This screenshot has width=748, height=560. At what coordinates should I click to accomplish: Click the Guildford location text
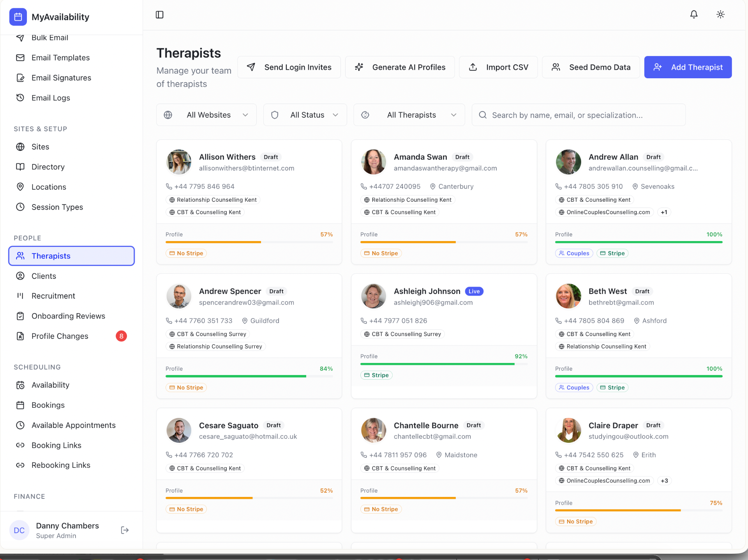(265, 321)
